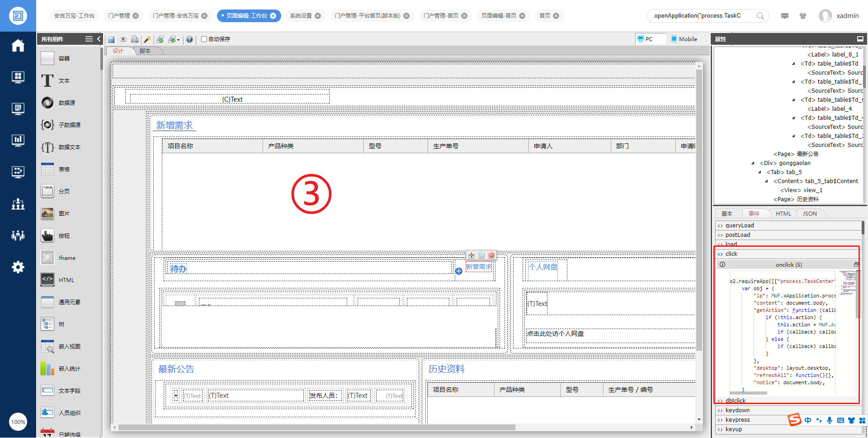This screenshot has height=438, width=868.
Task: Enable the 自动保存 checkbox
Action: pyautogui.click(x=204, y=39)
